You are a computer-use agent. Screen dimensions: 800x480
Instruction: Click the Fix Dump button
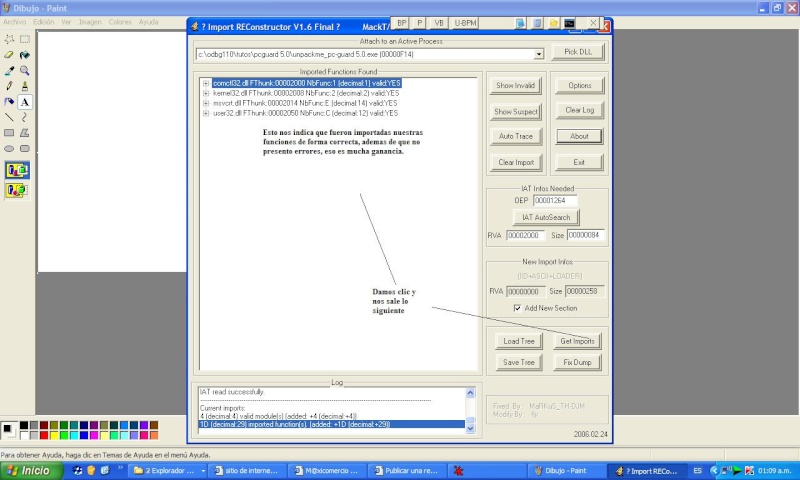tap(577, 362)
